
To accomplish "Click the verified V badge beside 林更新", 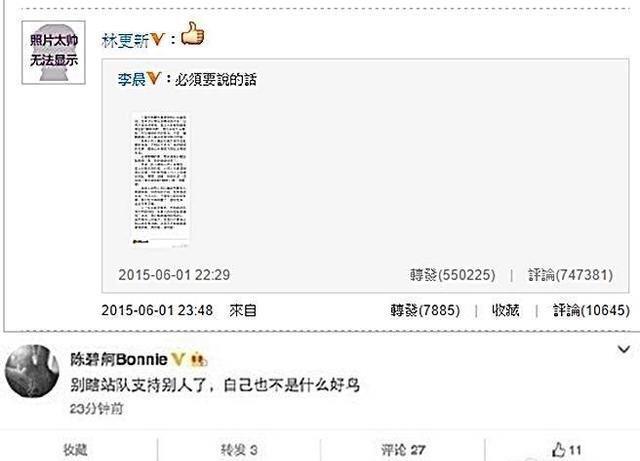I will click(x=157, y=40).
